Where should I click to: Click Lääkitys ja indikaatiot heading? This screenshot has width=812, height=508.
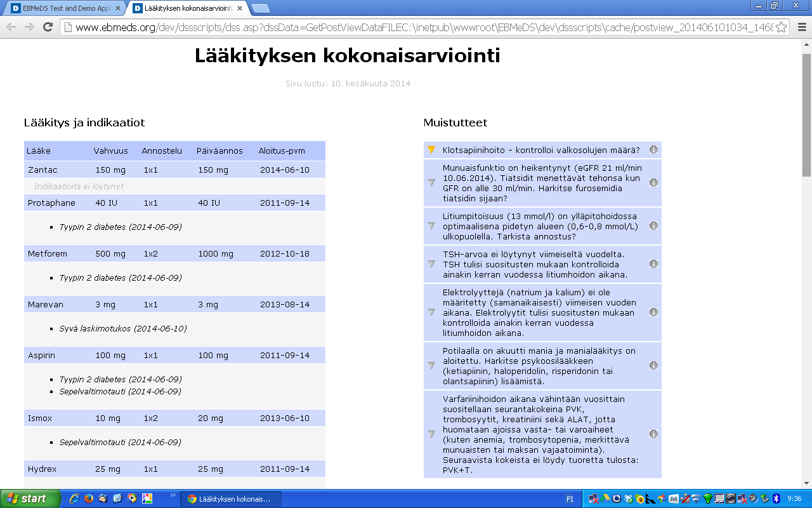coord(84,123)
